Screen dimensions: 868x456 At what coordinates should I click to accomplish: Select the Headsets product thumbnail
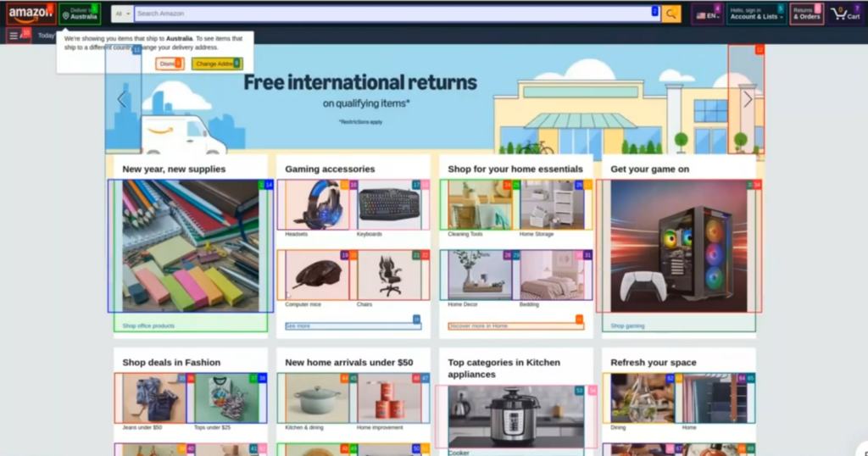pos(317,204)
